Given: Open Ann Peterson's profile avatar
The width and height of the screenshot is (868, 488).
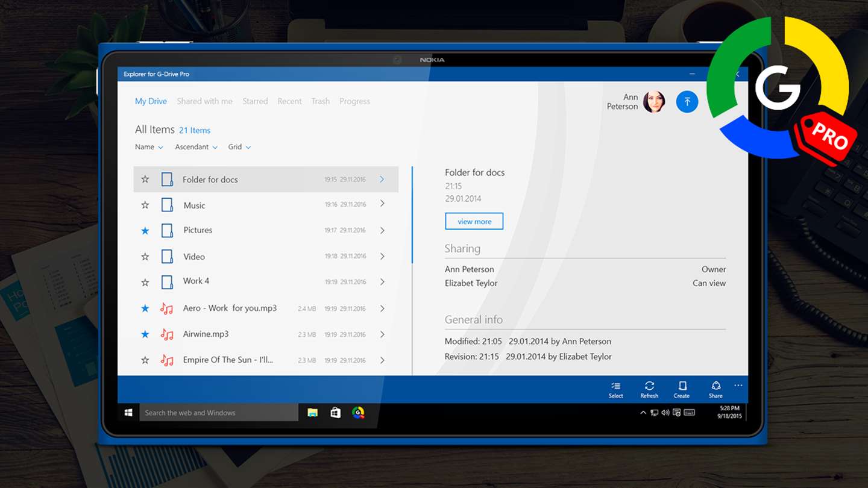Looking at the screenshot, I should (654, 102).
